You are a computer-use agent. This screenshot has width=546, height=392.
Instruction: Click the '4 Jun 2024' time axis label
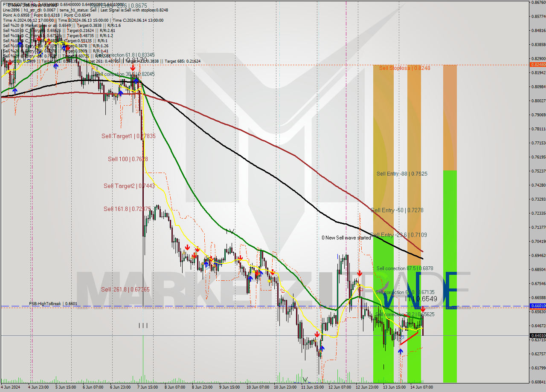[10, 387]
